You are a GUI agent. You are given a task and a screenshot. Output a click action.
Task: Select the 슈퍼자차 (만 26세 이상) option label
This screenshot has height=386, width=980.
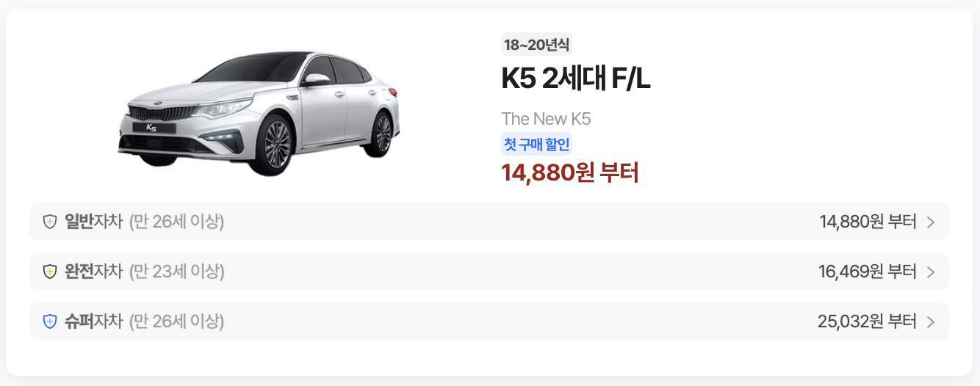pos(144,321)
